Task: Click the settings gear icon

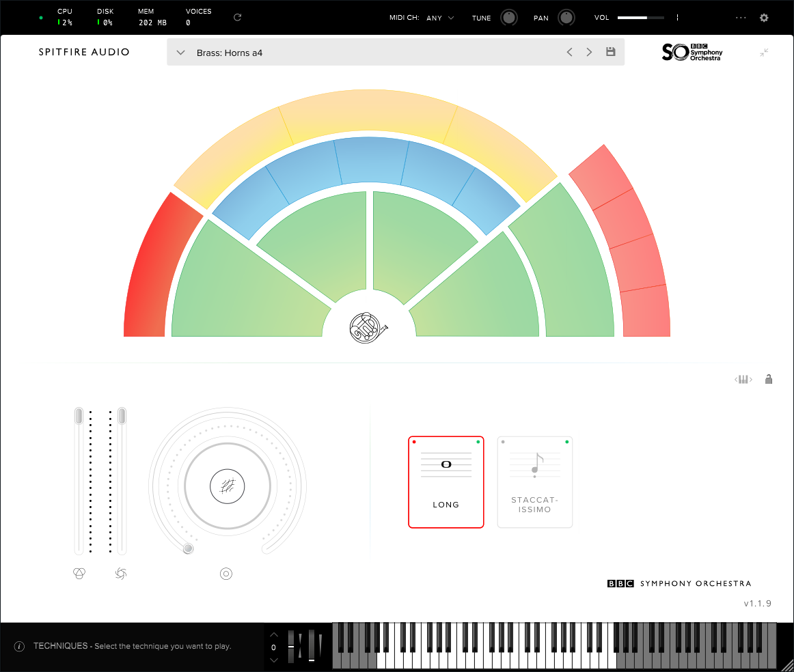Action: 764,18
